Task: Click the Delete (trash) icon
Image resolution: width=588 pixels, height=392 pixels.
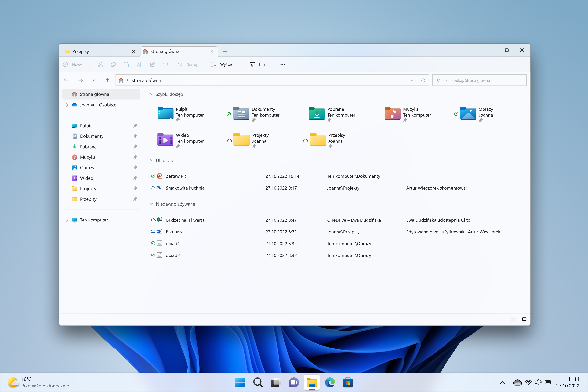Action: coord(165,64)
